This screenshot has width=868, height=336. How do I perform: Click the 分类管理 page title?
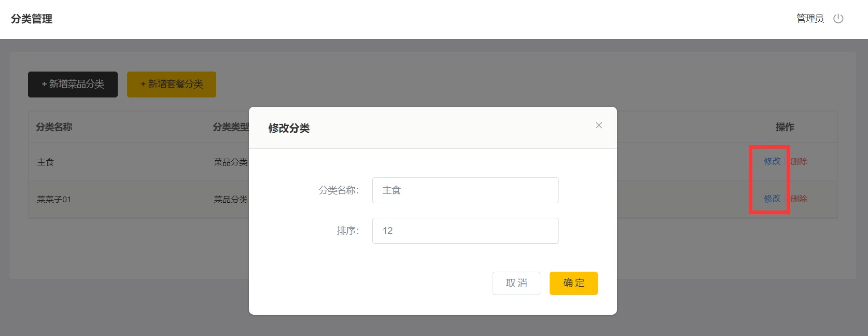pyautogui.click(x=32, y=19)
